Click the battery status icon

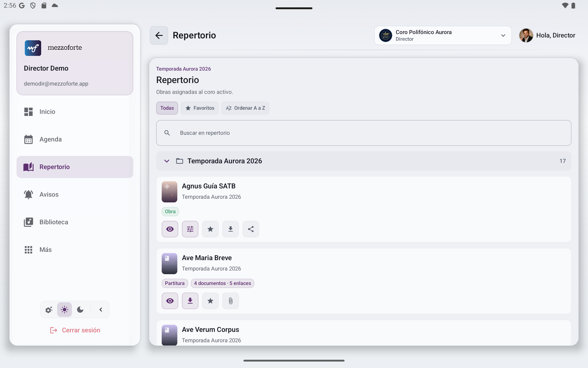click(574, 6)
